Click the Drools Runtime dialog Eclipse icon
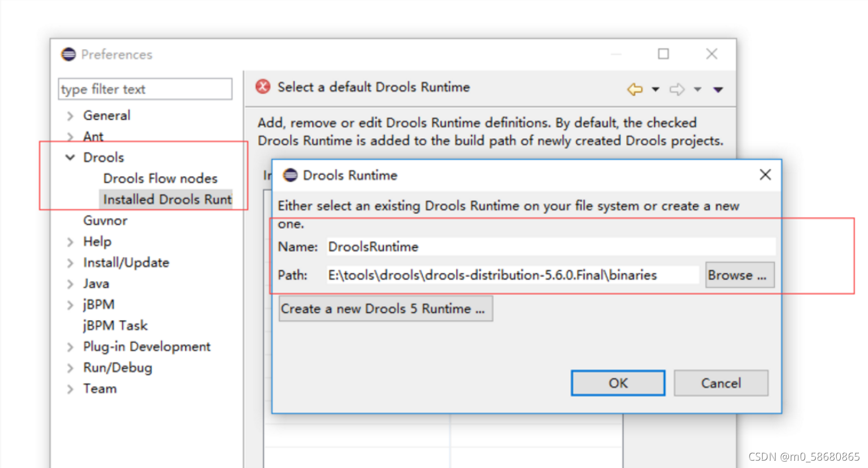Screen dimensions: 868x468 click(290, 175)
